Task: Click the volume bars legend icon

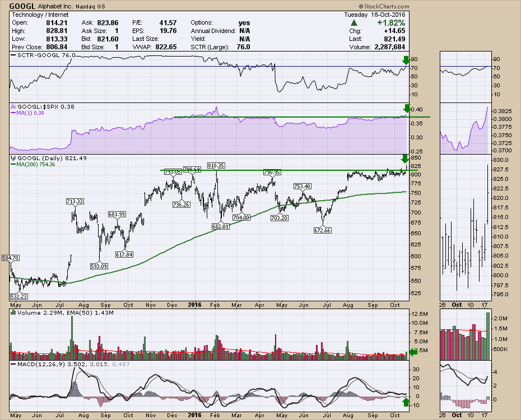Action: pyautogui.click(x=13, y=312)
